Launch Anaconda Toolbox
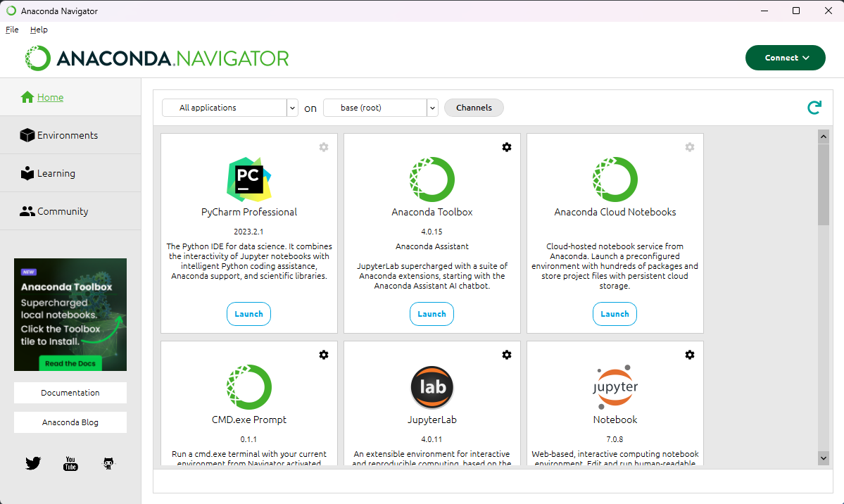The height and width of the screenshot is (504, 844). [x=432, y=314]
